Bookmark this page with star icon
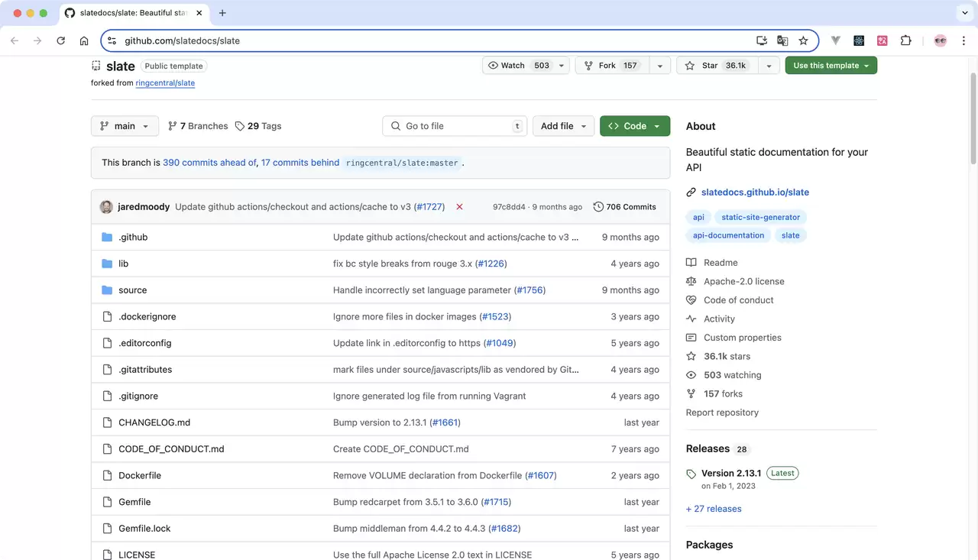The width and height of the screenshot is (978, 560). pyautogui.click(x=803, y=40)
